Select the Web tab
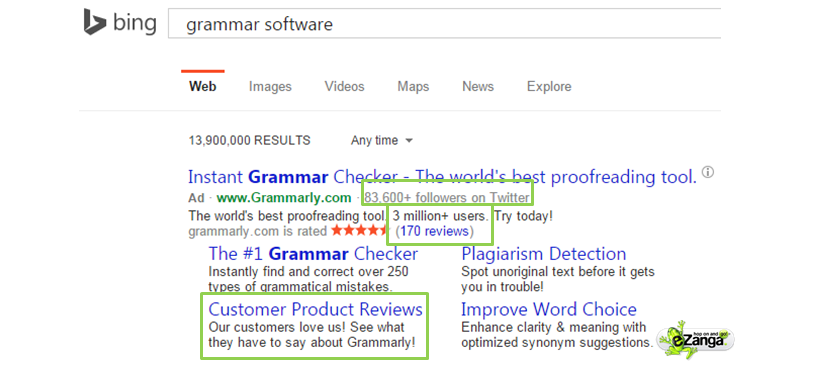Viewport: 820px width, 365px height. 202,86
